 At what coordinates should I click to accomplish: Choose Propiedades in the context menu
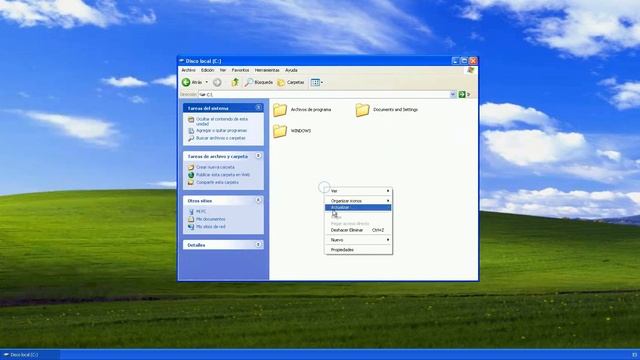point(358,250)
